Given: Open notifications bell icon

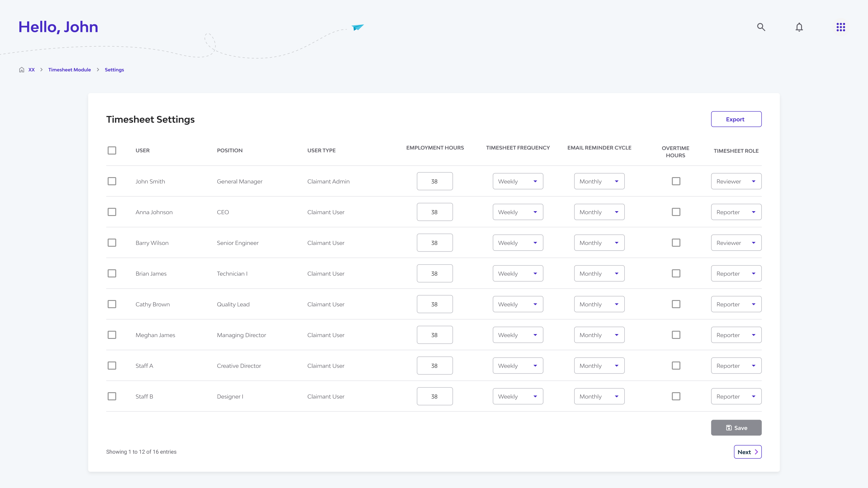Looking at the screenshot, I should (799, 27).
